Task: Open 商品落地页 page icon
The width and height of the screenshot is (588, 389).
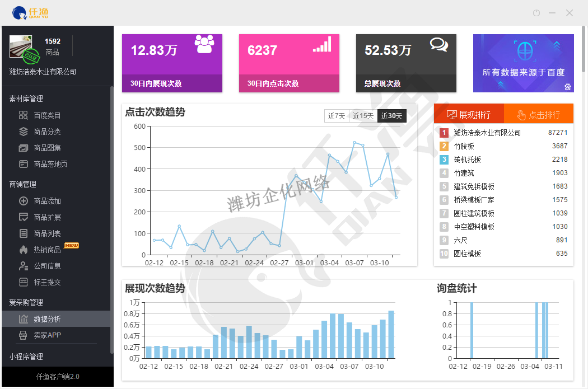Action: (24, 164)
